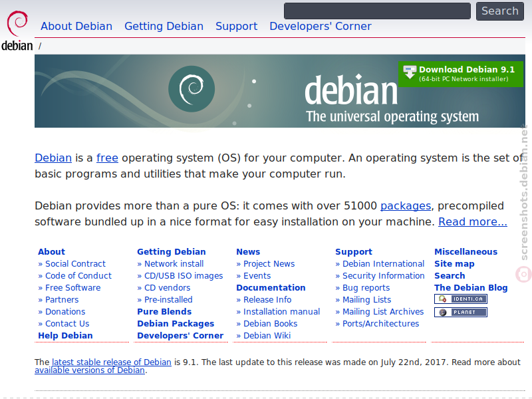The width and height of the screenshot is (532, 399).
Task: Open the Help Debian link
Action: (x=65, y=336)
